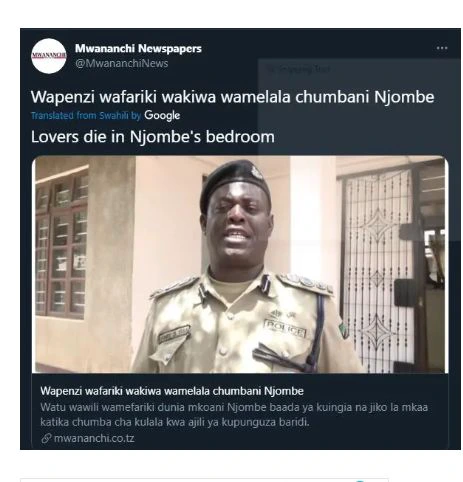
Task: Open the Mwananchi Newspapers profile avatar
Action: point(49,56)
